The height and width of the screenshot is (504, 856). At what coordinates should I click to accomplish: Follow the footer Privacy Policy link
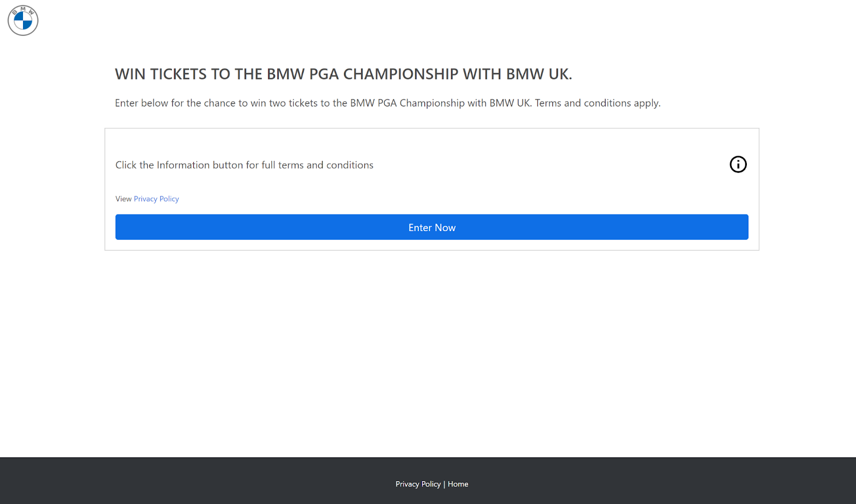tap(418, 484)
